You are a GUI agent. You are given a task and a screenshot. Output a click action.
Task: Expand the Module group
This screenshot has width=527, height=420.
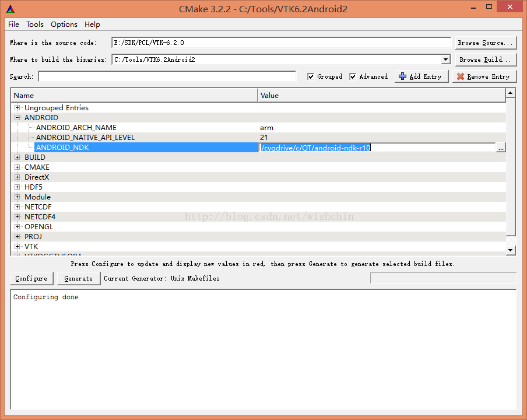pyautogui.click(x=17, y=197)
